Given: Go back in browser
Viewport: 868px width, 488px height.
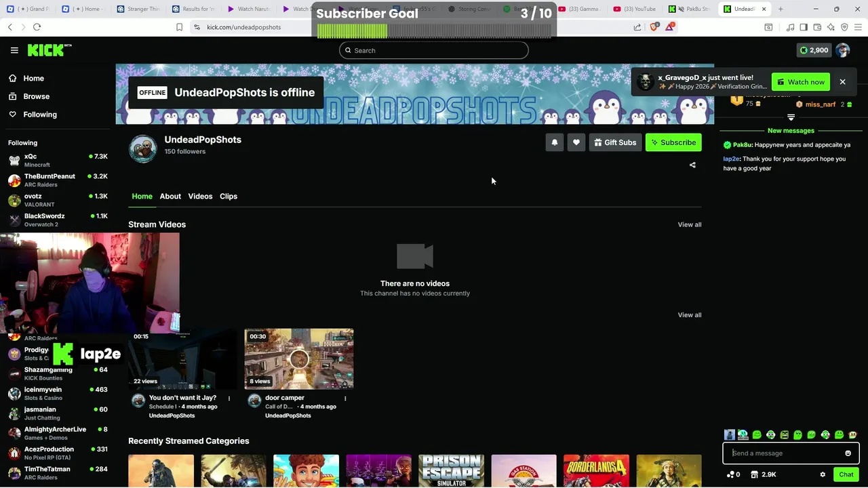Looking at the screenshot, I should coord(9,27).
